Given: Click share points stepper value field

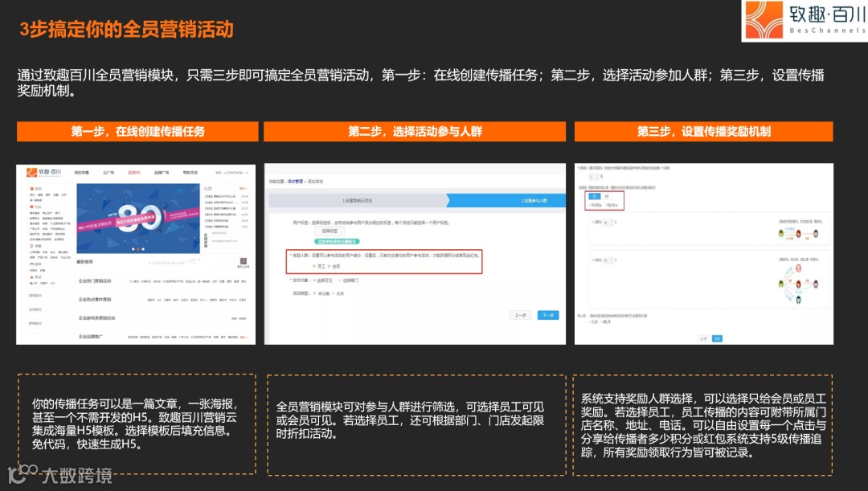Looking at the screenshot, I should tap(608, 223).
